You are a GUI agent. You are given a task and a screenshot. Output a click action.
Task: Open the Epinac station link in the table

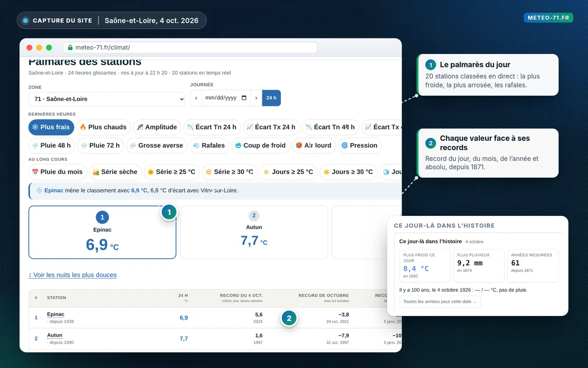[x=55, y=314]
